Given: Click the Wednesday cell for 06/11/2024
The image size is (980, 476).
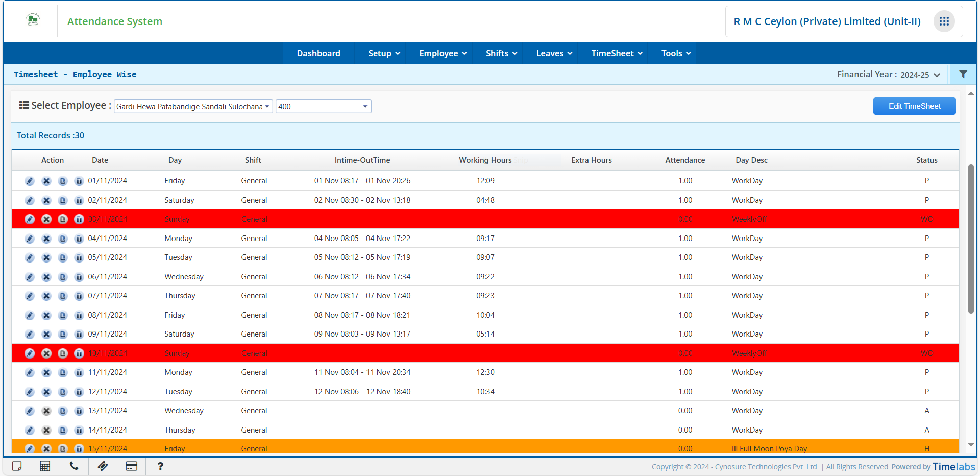Looking at the screenshot, I should [184, 277].
